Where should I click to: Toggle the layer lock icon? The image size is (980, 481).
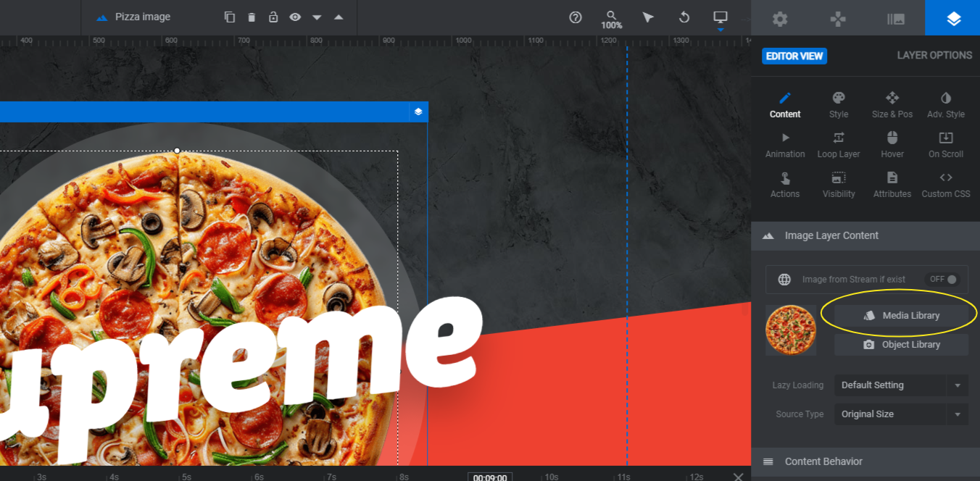point(273,17)
